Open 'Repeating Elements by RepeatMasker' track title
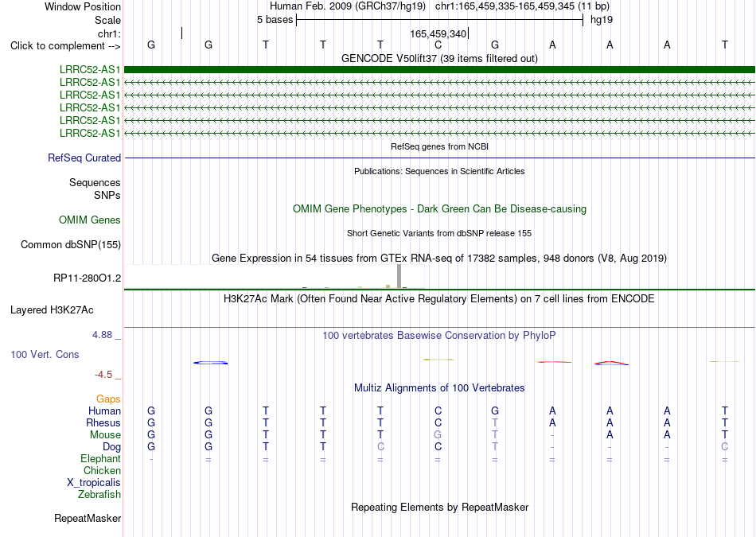 point(439,507)
